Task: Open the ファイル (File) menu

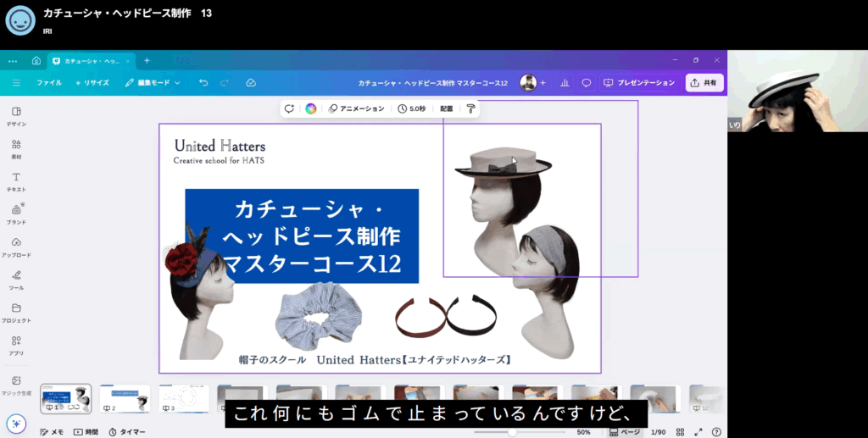Action: point(48,83)
